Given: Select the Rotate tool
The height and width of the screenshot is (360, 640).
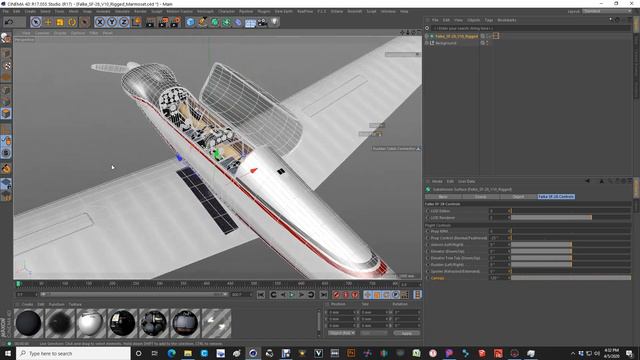Looking at the screenshot, I should pos(72,22).
